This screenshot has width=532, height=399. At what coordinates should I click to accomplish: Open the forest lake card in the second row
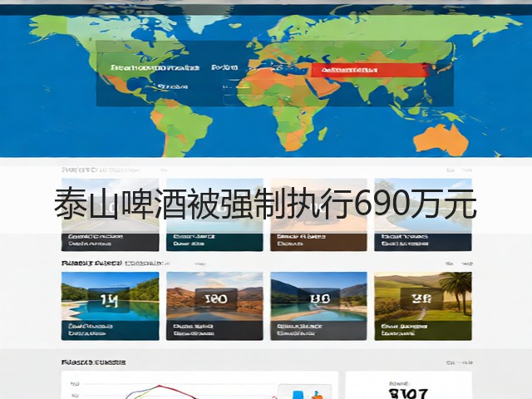(110, 306)
